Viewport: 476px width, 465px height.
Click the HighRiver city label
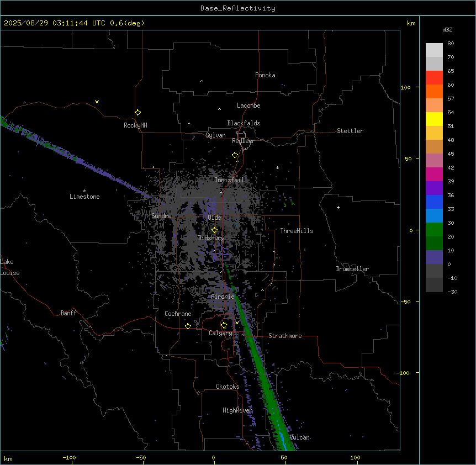[237, 410]
